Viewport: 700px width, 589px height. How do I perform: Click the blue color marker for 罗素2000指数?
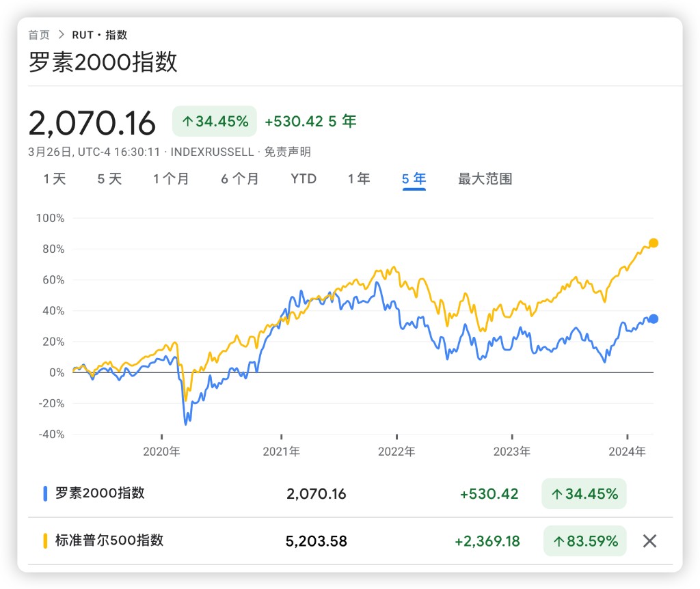45,493
